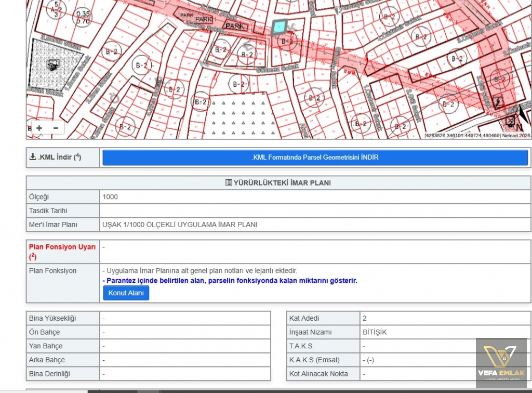532x393 pixels.
Task: Click the download icon beside .KML İndir
Action: 33,157
